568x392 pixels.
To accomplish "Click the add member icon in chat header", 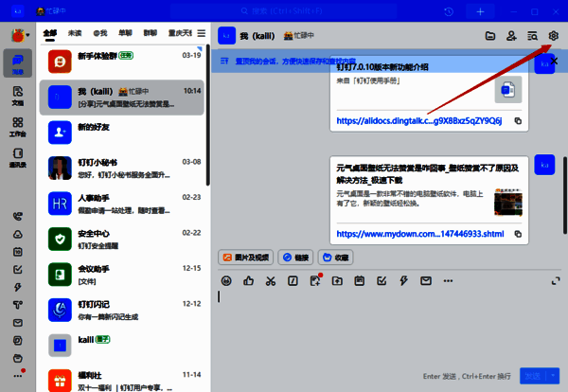I will pyautogui.click(x=511, y=36).
